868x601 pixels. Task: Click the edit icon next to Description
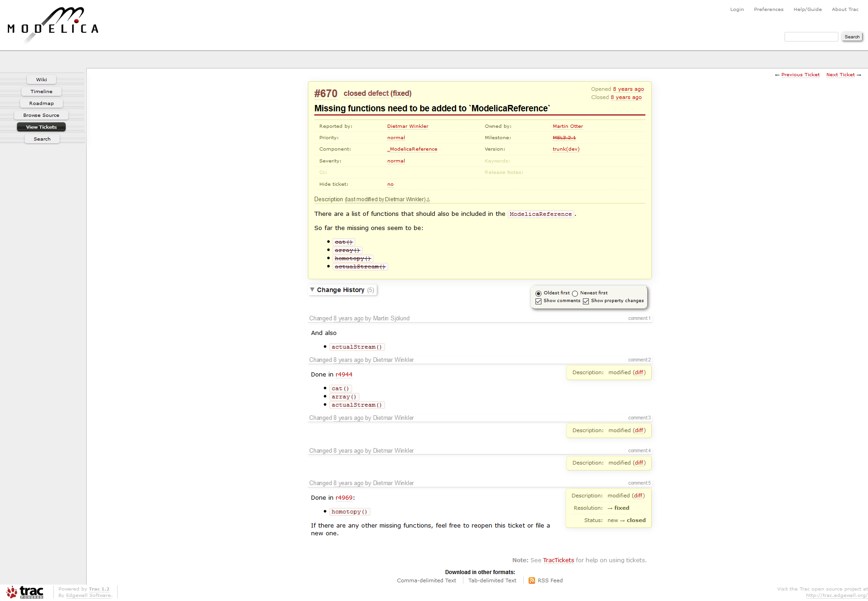[428, 199]
